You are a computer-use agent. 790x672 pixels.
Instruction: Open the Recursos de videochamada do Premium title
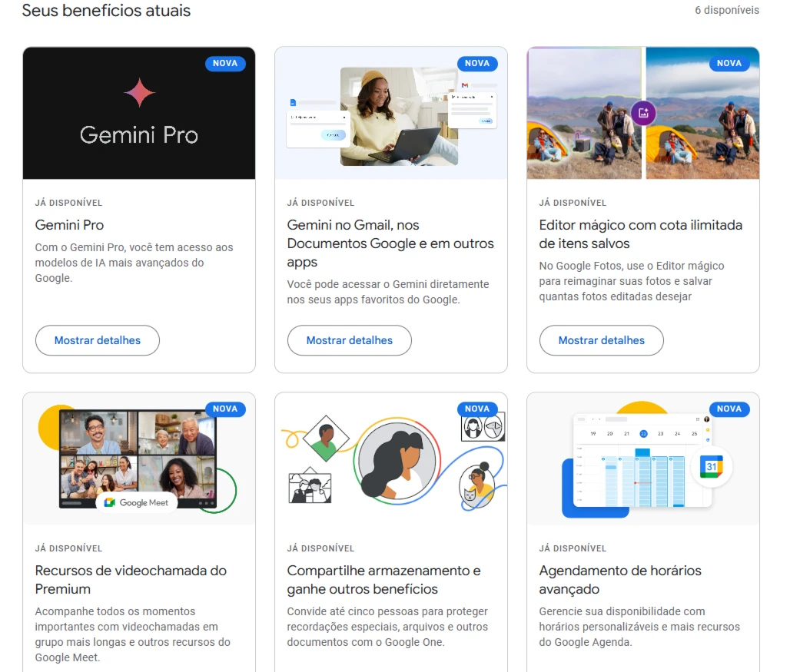point(131,580)
